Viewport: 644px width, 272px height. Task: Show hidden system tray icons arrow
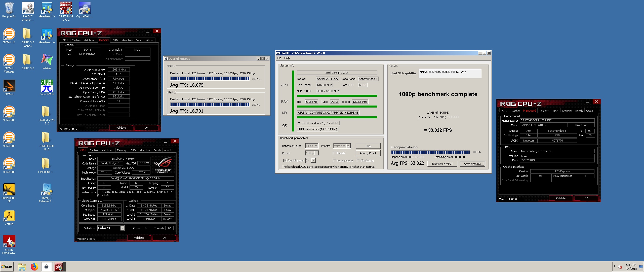pos(615,266)
